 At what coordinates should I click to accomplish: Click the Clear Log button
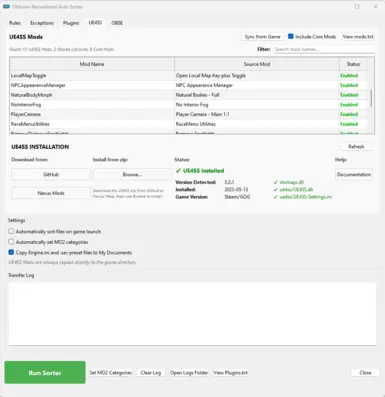(x=151, y=373)
